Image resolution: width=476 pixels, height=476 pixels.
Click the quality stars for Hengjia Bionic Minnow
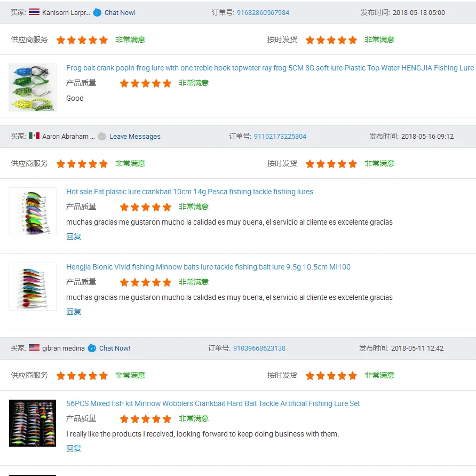pos(145,282)
